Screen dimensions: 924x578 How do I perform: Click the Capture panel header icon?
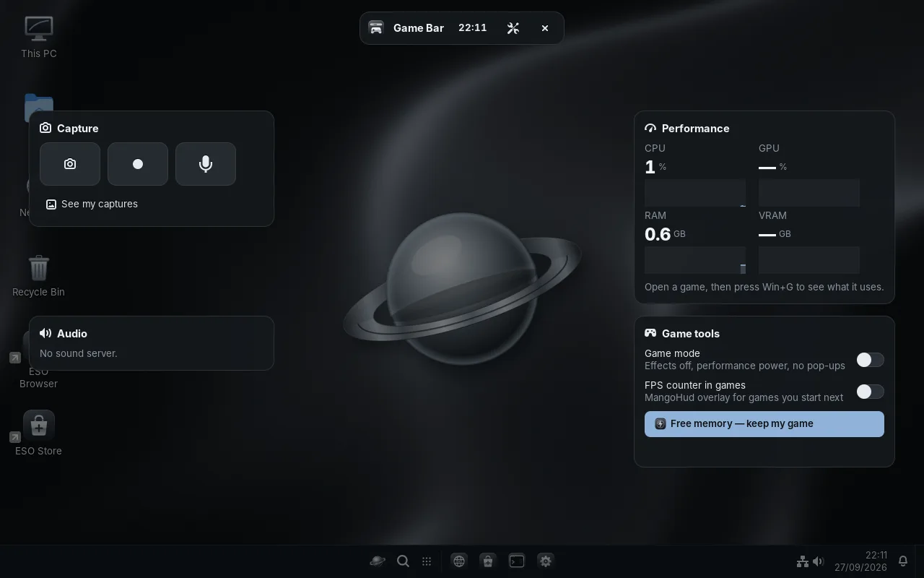click(45, 128)
